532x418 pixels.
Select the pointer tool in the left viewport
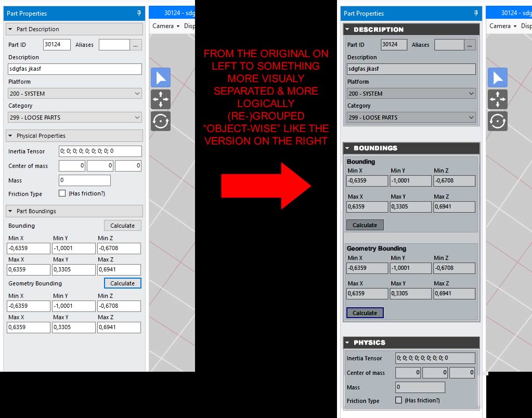[x=160, y=77]
